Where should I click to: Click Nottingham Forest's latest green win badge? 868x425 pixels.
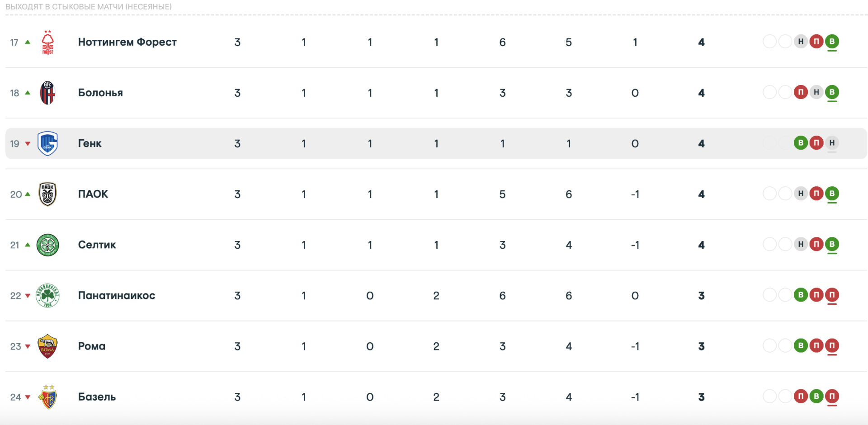832,42
